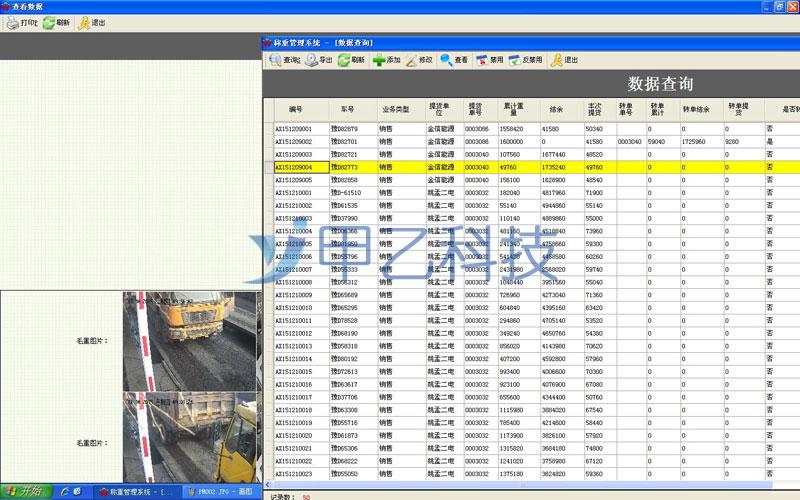This screenshot has height=500, width=800.
Task: Click 退出 in the 查看数据 window toolbar
Action: (91, 22)
